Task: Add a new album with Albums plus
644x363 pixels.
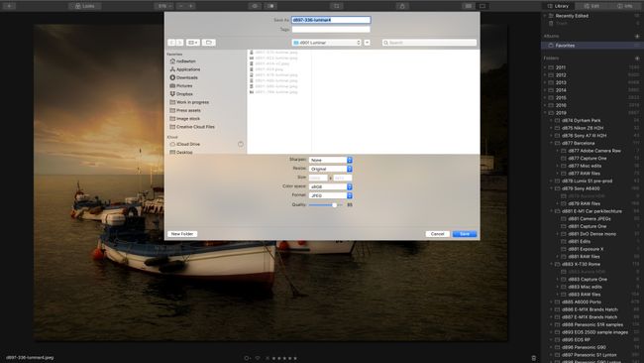Action: tap(637, 36)
